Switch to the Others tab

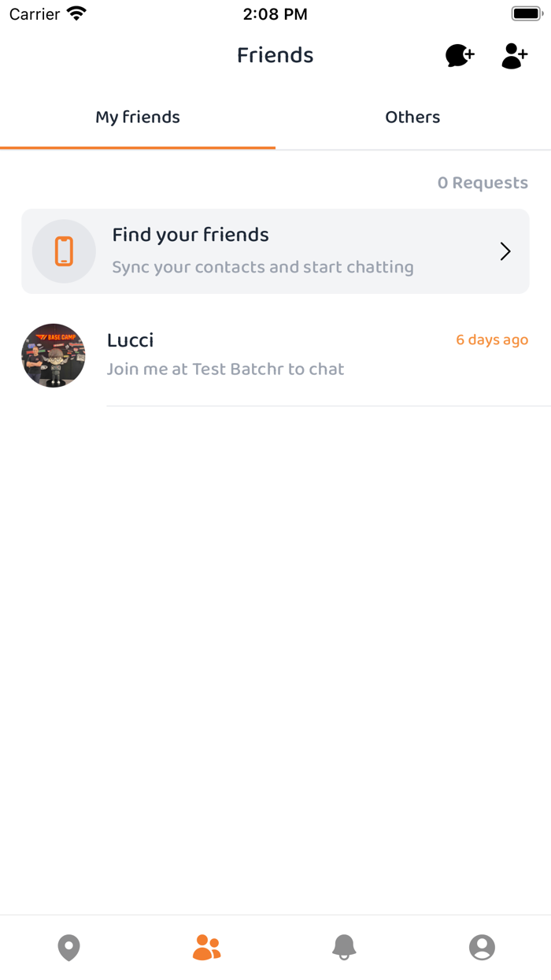[412, 117]
